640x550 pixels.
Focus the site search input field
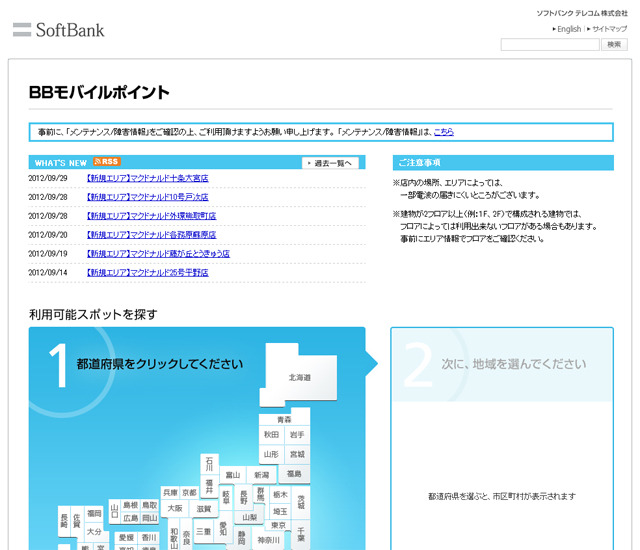(x=550, y=44)
